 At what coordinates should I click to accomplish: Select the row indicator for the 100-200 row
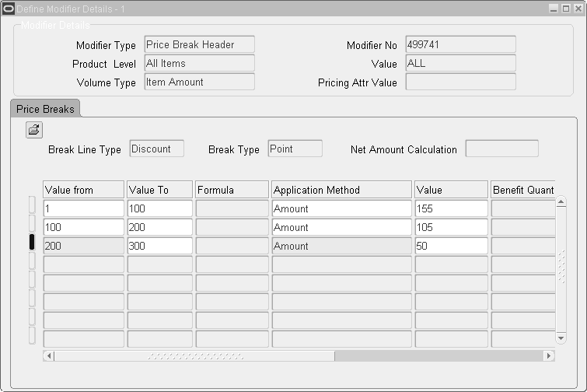(x=32, y=223)
